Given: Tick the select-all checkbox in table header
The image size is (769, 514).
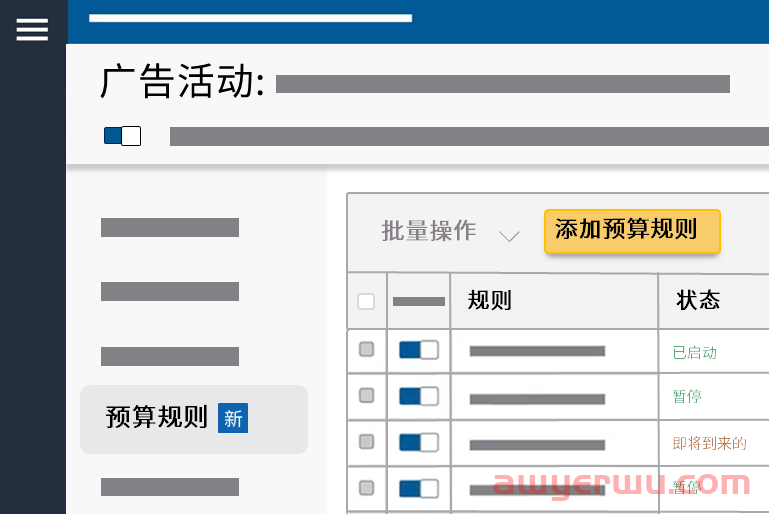Looking at the screenshot, I should tap(366, 301).
